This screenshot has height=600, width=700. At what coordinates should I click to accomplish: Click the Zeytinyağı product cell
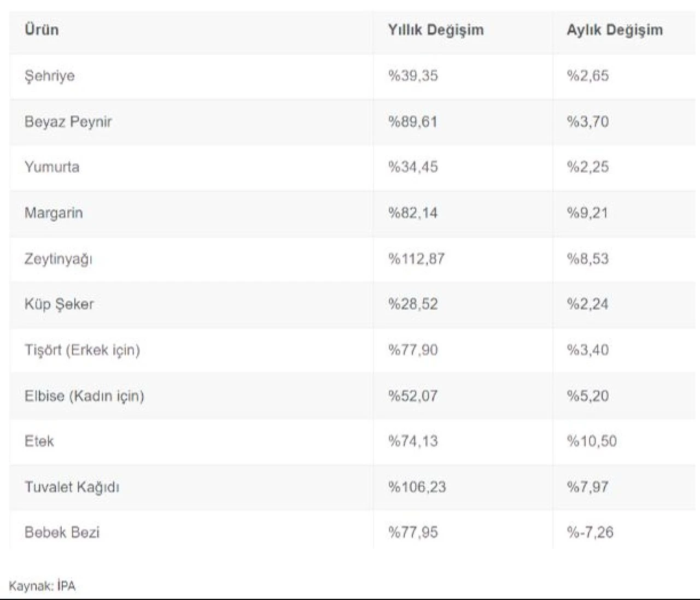click(59, 258)
